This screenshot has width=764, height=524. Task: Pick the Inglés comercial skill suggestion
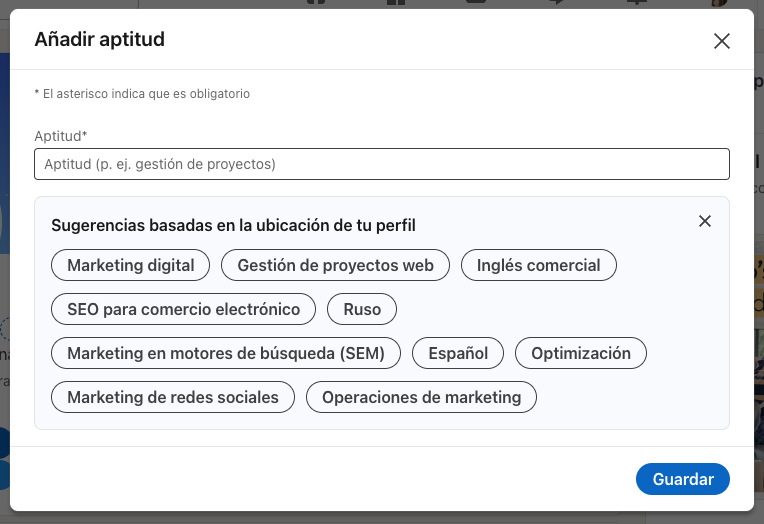[x=538, y=265]
